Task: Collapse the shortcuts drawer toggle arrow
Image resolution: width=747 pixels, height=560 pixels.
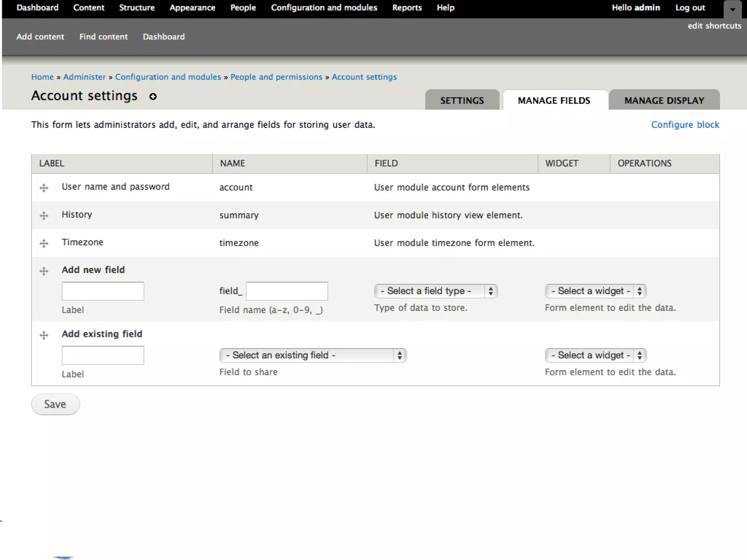Action: pyautogui.click(x=732, y=9)
